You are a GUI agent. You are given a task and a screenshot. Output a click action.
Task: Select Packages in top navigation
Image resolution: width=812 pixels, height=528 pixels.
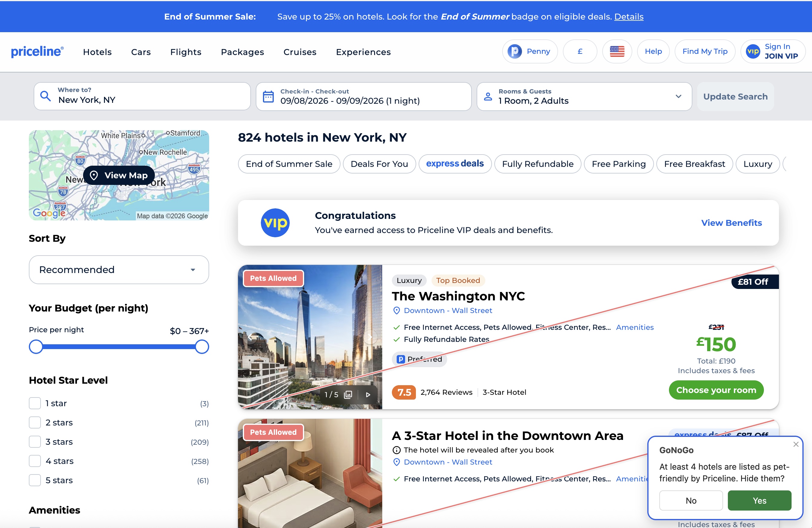pos(242,52)
